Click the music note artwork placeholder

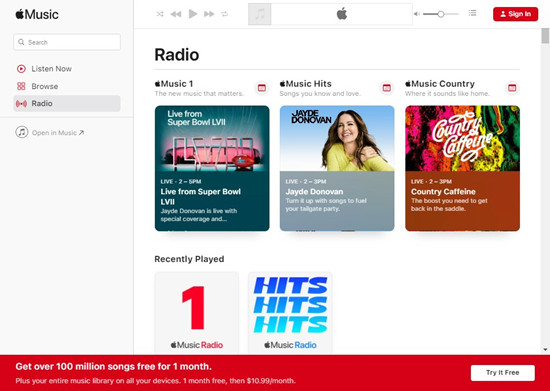pos(260,14)
